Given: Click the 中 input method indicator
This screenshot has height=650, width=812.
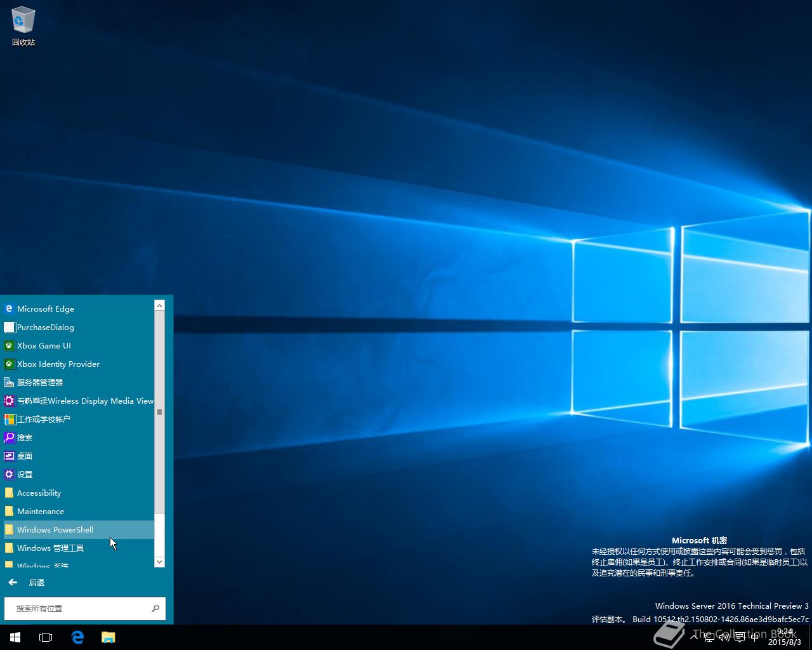Looking at the screenshot, I should pos(754,637).
